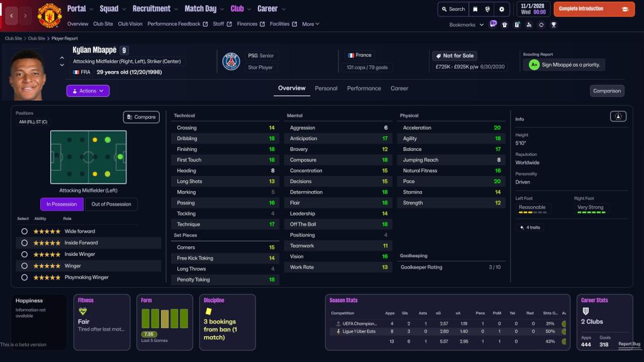Switch pitch view to Out of Possession
Viewport: 644px width, 362px height.
(x=111, y=204)
